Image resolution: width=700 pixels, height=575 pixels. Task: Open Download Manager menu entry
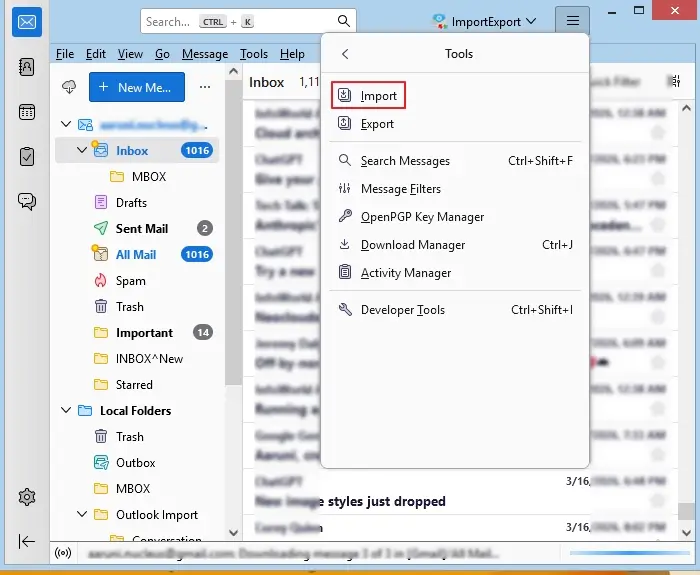click(x=455, y=245)
